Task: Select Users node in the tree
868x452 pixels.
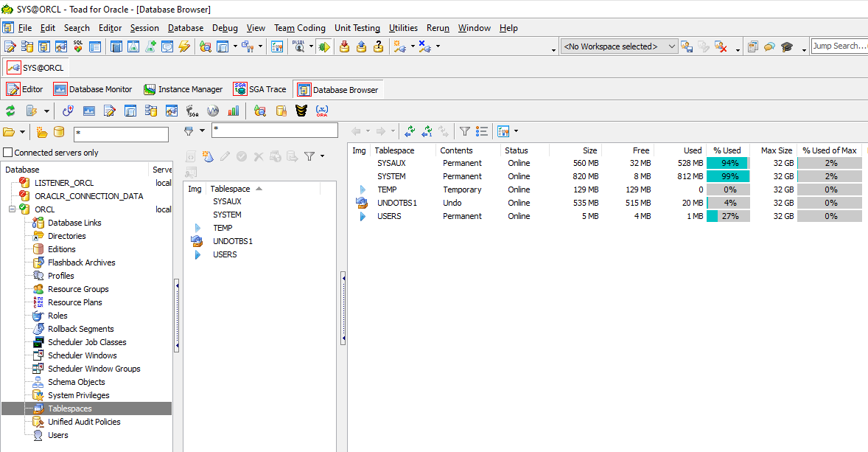Action: [58, 435]
